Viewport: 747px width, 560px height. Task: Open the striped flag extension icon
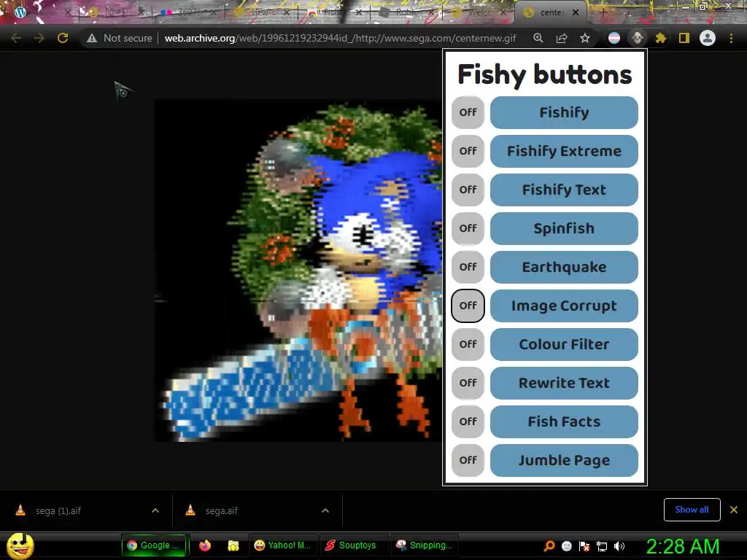[614, 38]
